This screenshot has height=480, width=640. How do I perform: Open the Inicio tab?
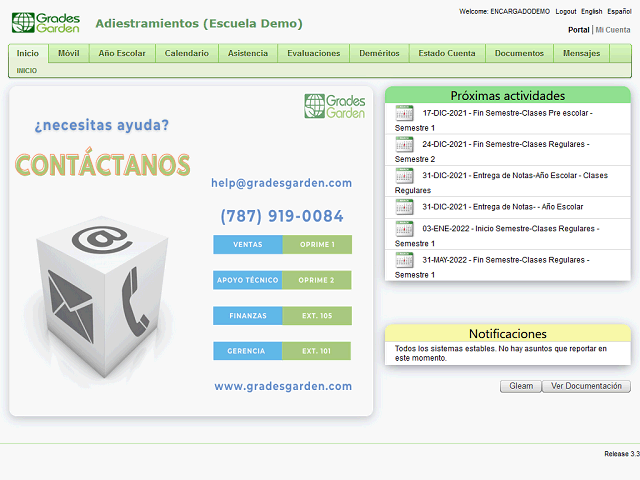pyautogui.click(x=28, y=53)
